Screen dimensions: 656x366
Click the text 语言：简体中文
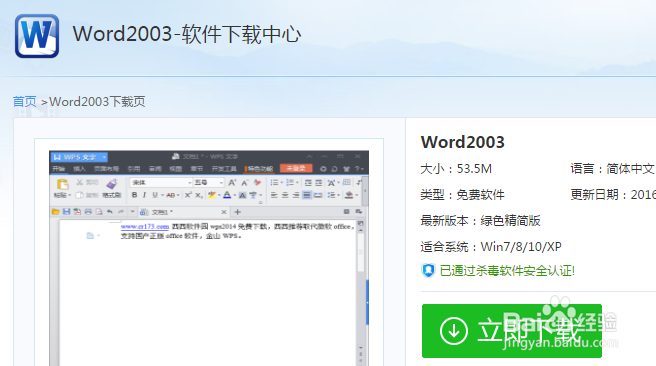[x=612, y=169]
